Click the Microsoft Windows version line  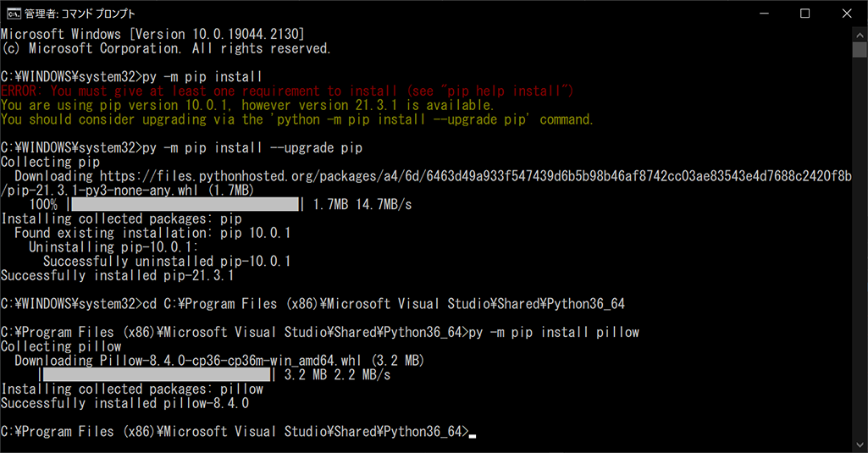click(152, 34)
